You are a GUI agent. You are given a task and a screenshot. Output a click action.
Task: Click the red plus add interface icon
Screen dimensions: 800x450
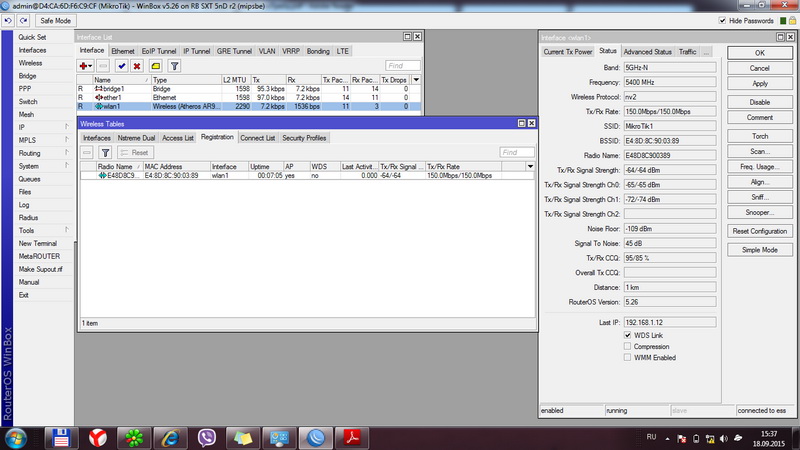coord(83,66)
